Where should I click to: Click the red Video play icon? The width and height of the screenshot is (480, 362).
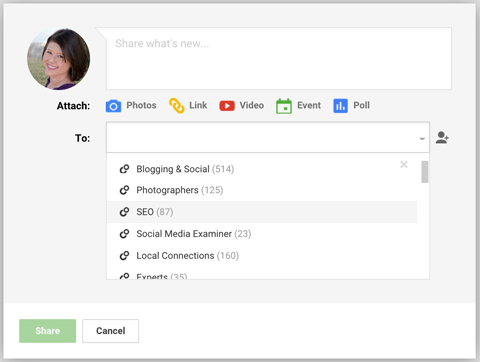tap(227, 106)
